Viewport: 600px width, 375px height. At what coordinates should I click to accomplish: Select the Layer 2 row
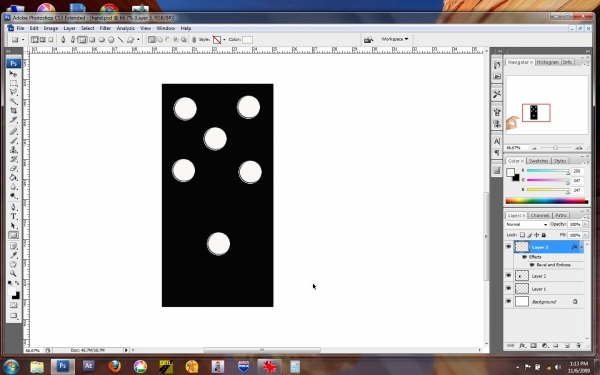545,276
